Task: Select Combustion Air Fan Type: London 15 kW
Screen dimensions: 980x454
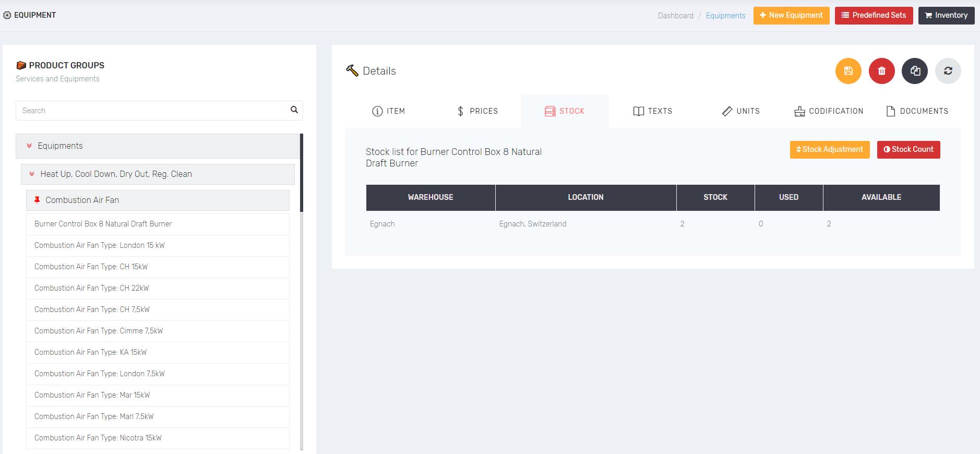Action: (100, 245)
